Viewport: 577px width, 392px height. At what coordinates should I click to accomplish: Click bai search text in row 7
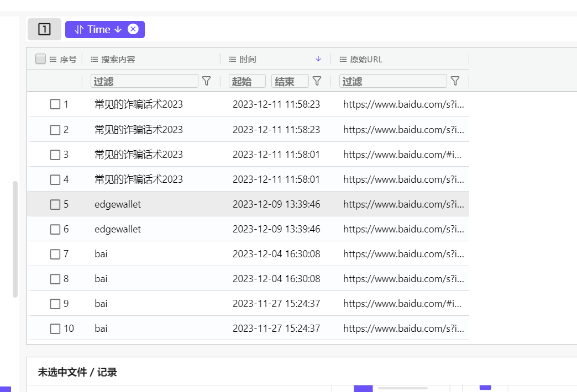coord(101,254)
